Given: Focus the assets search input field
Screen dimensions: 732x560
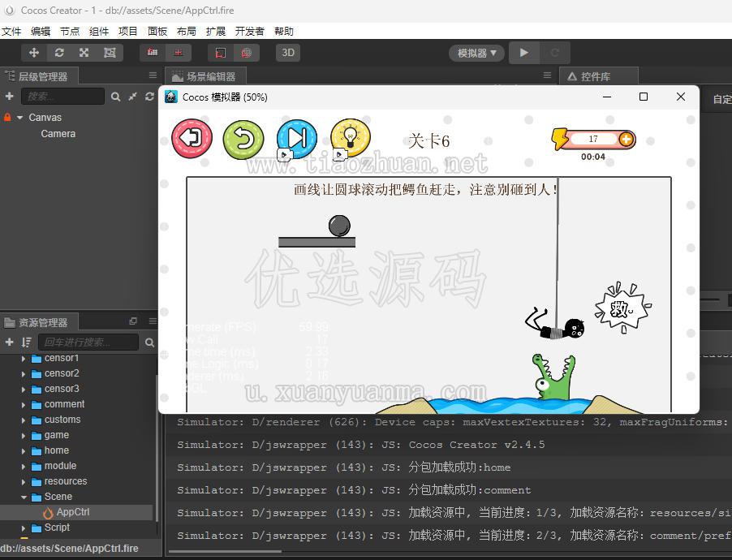Looking at the screenshot, I should point(88,342).
